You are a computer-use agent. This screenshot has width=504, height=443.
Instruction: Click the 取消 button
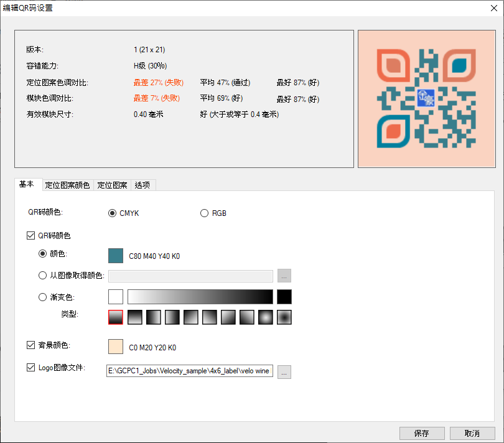click(472, 433)
